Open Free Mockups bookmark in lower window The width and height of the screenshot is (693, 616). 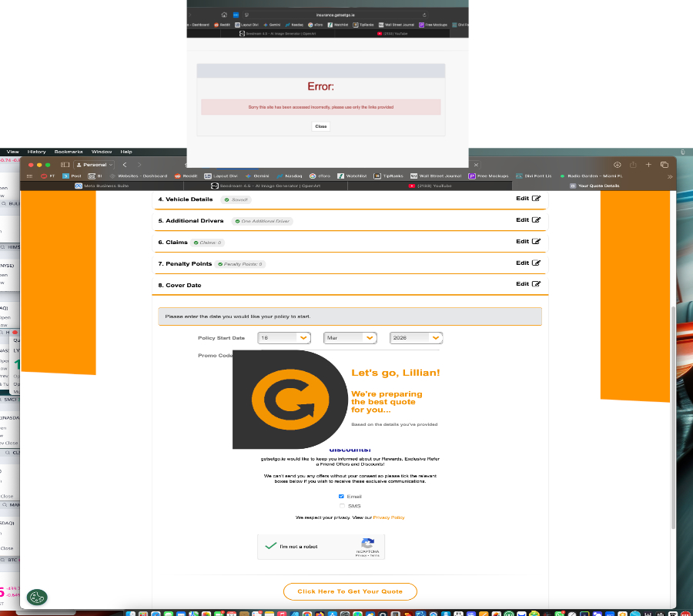pyautogui.click(x=488, y=176)
